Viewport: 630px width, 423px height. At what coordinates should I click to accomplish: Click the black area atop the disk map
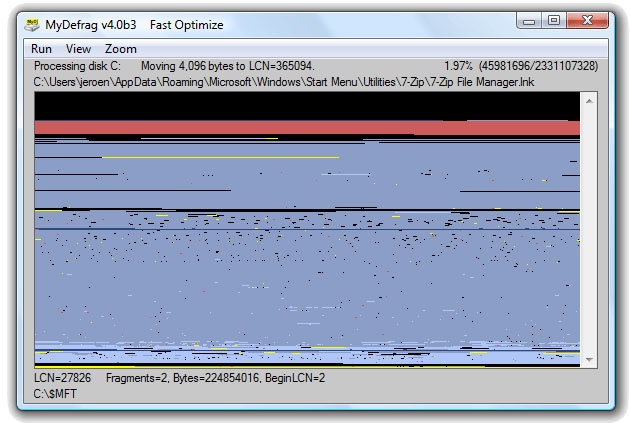click(x=300, y=104)
